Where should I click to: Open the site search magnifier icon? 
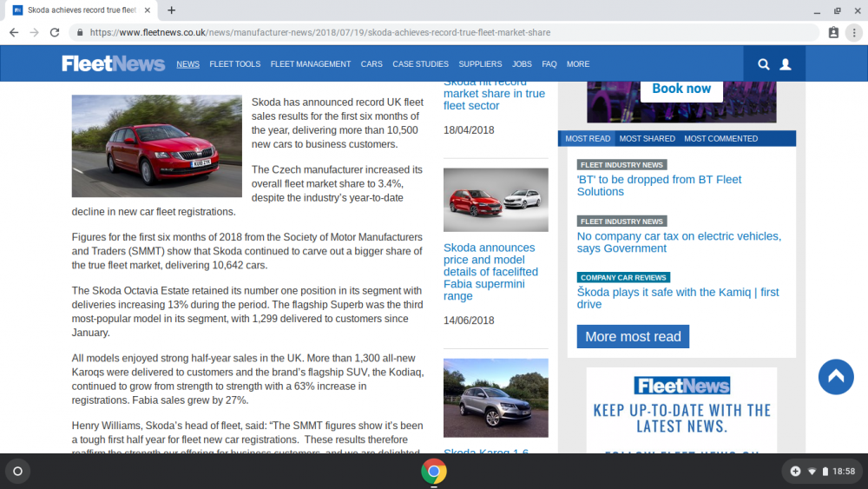pyautogui.click(x=763, y=64)
